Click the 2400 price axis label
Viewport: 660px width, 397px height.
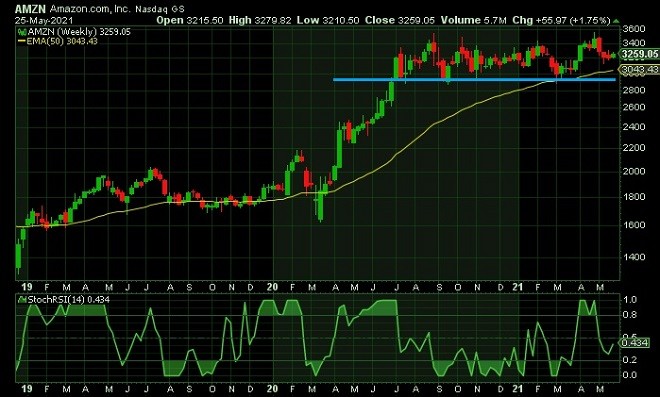coord(633,127)
